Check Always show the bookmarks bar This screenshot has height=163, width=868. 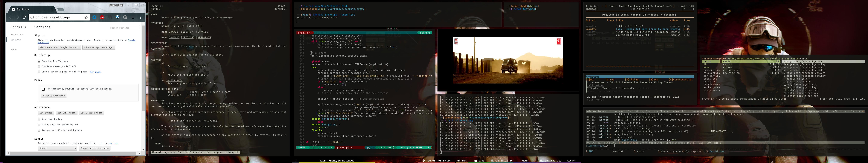pyautogui.click(x=39, y=125)
